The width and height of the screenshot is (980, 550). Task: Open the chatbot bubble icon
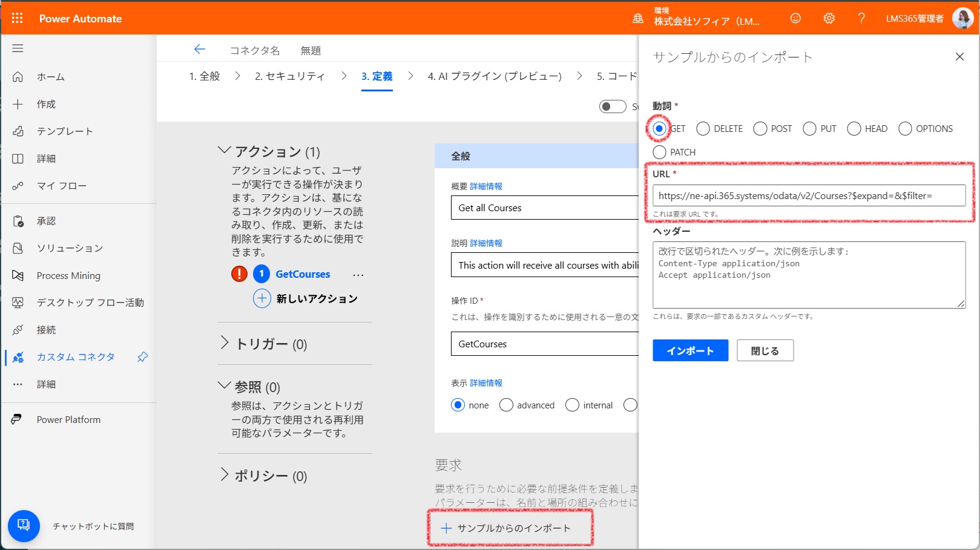[x=24, y=526]
